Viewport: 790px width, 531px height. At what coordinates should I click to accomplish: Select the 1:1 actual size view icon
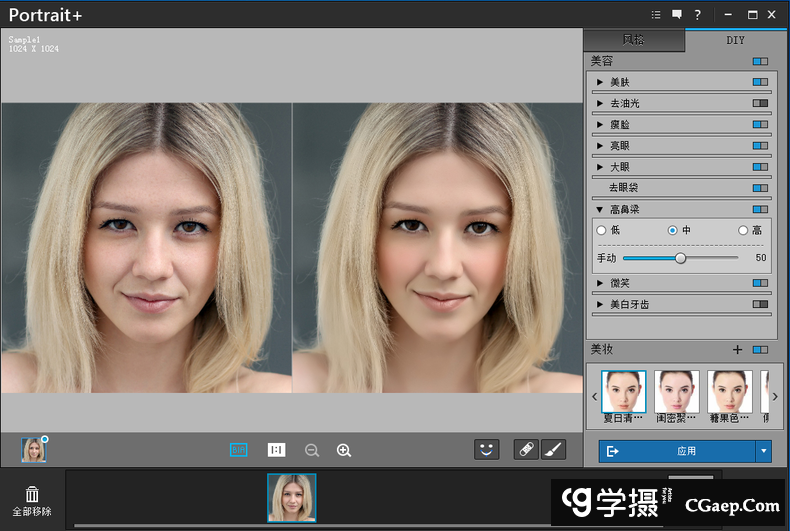[x=277, y=450]
